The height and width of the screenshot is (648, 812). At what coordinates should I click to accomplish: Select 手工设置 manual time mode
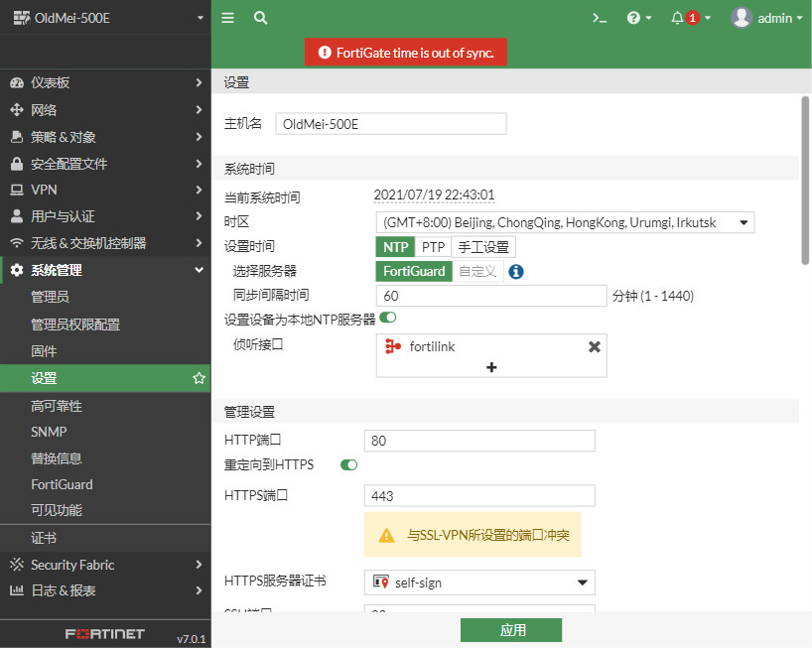click(x=483, y=247)
